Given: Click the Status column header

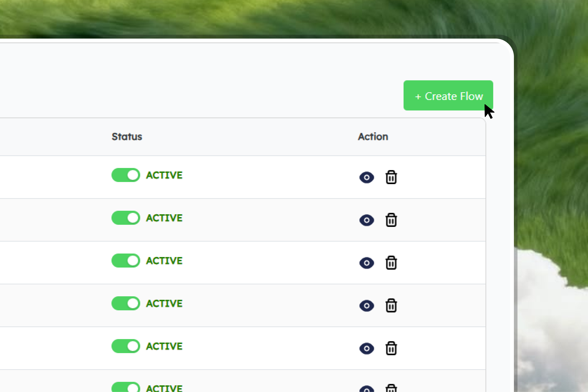Looking at the screenshot, I should (127, 137).
